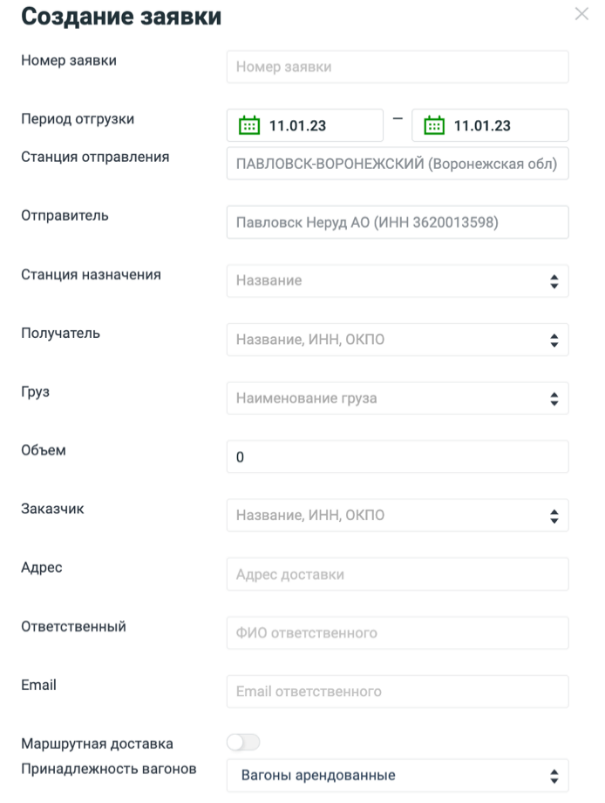Click the Принадлежность вагонов dropdown arrows

coord(554,775)
